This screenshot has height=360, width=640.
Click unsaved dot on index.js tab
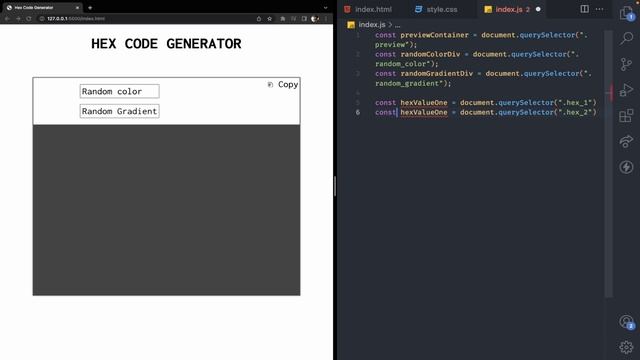click(538, 9)
